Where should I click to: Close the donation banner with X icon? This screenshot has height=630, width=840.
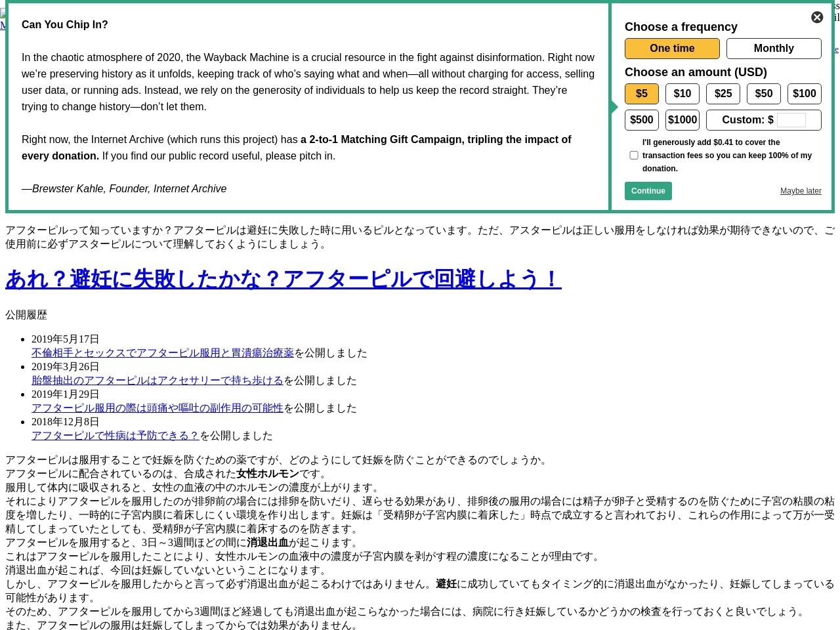(x=817, y=18)
